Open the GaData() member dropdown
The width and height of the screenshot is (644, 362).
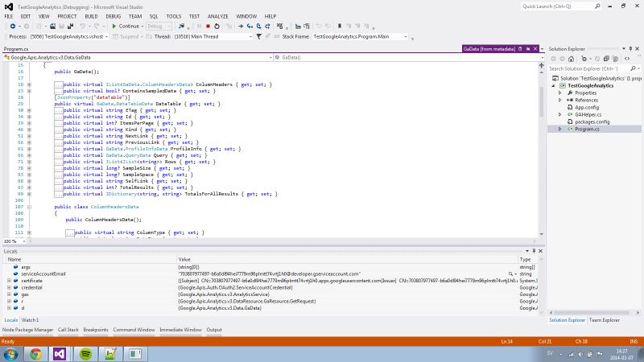pyautogui.click(x=541, y=57)
